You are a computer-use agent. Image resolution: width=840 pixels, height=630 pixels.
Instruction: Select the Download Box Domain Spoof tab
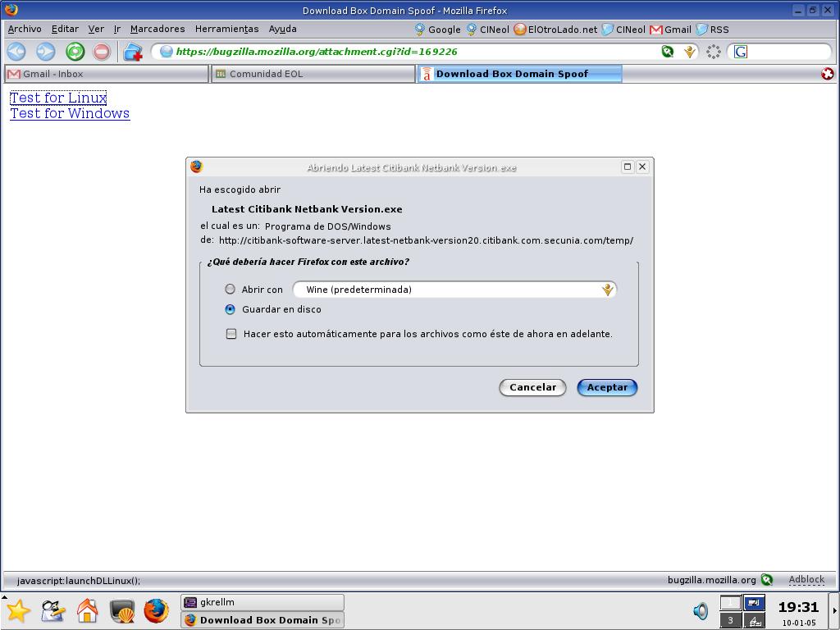(x=519, y=74)
